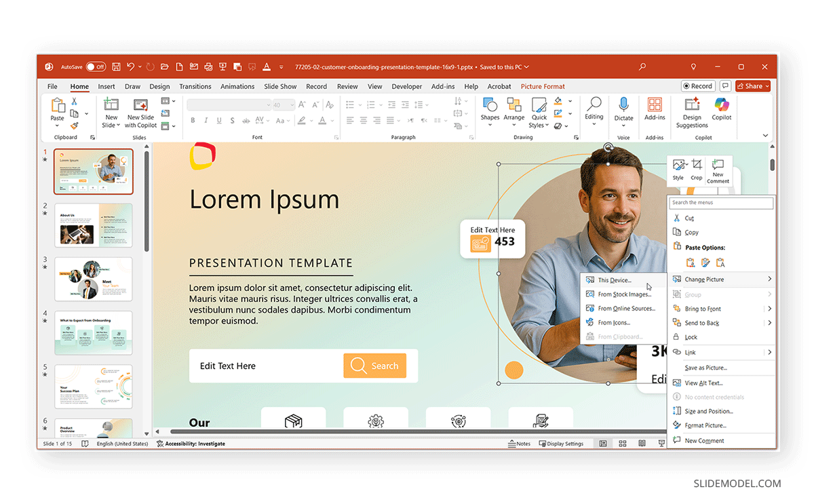
Task: Click the Save icon in title bar
Action: pos(116,67)
